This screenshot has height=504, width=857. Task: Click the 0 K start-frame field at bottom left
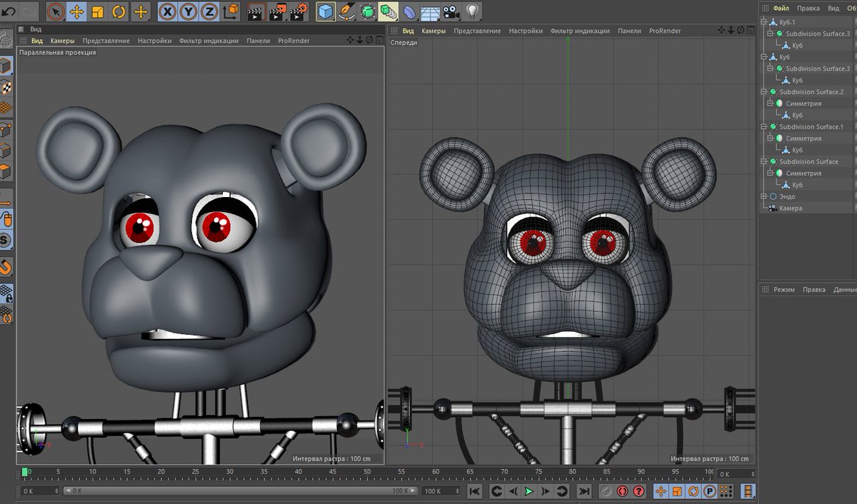(x=39, y=491)
